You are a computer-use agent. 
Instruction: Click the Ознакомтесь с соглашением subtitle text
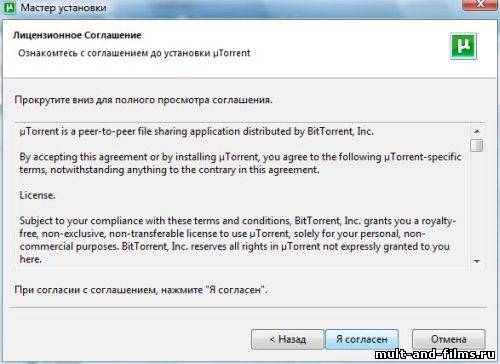click(x=134, y=53)
